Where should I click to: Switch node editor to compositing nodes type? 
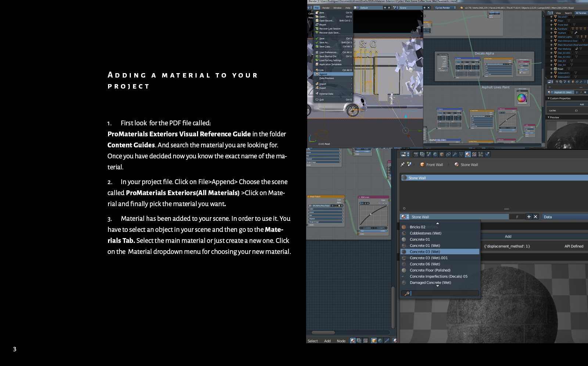359,341
